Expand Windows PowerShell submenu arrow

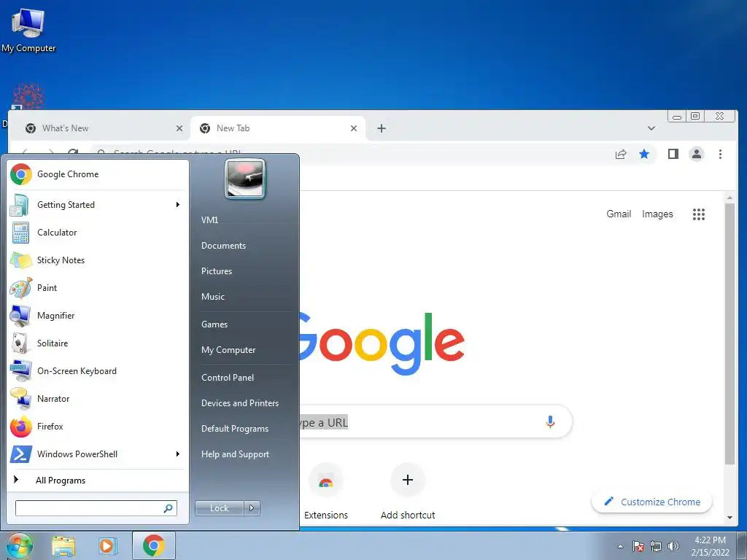pos(178,454)
